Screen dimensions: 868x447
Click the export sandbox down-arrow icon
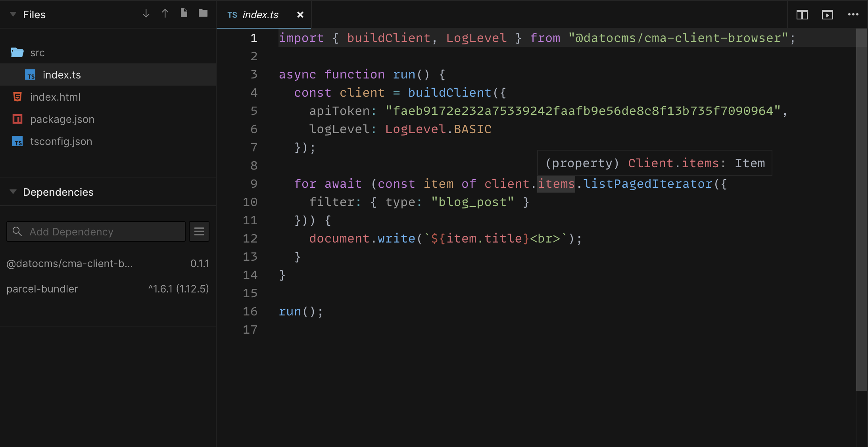pos(146,13)
